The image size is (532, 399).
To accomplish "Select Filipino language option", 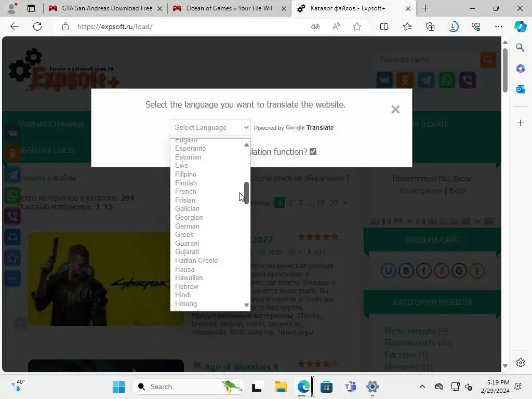I will pyautogui.click(x=185, y=174).
